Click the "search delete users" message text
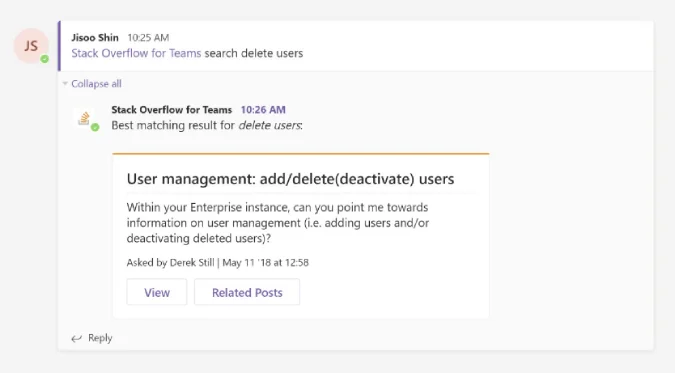Viewport: 675px width, 373px height. [x=254, y=53]
